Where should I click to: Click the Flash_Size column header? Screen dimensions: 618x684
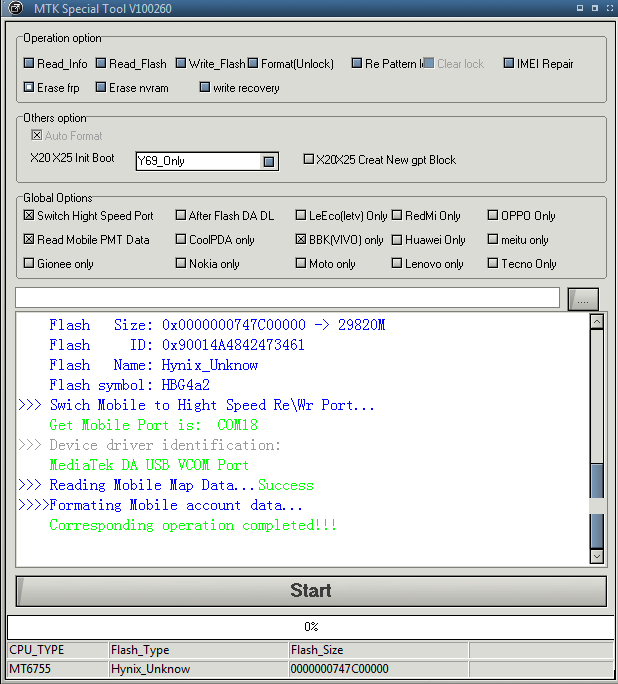click(379, 650)
